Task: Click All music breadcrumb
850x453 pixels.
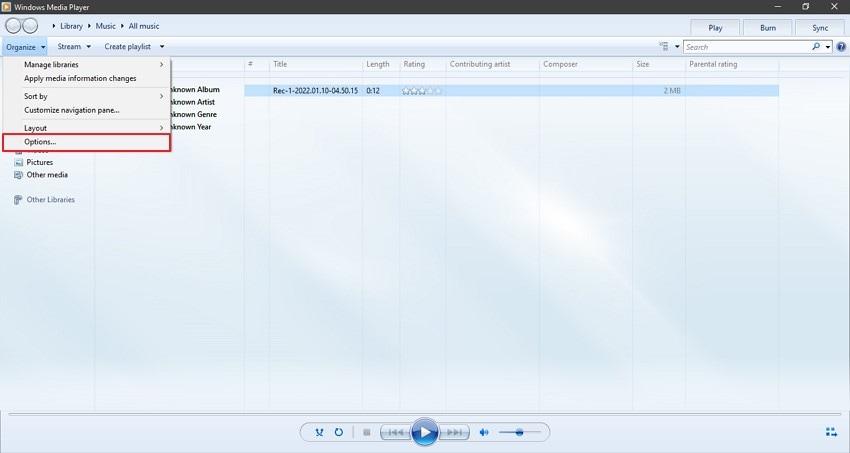Action: coord(144,26)
